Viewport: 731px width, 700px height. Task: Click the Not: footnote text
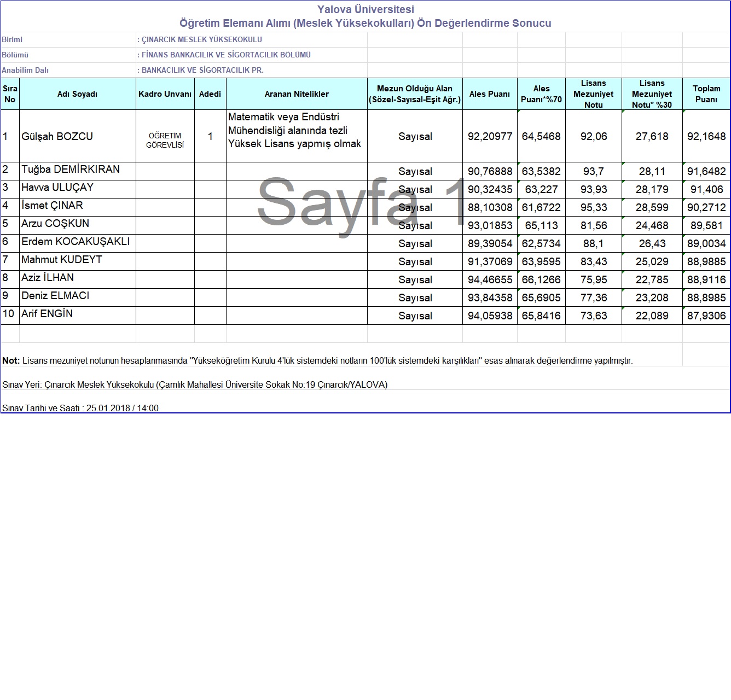point(317,360)
